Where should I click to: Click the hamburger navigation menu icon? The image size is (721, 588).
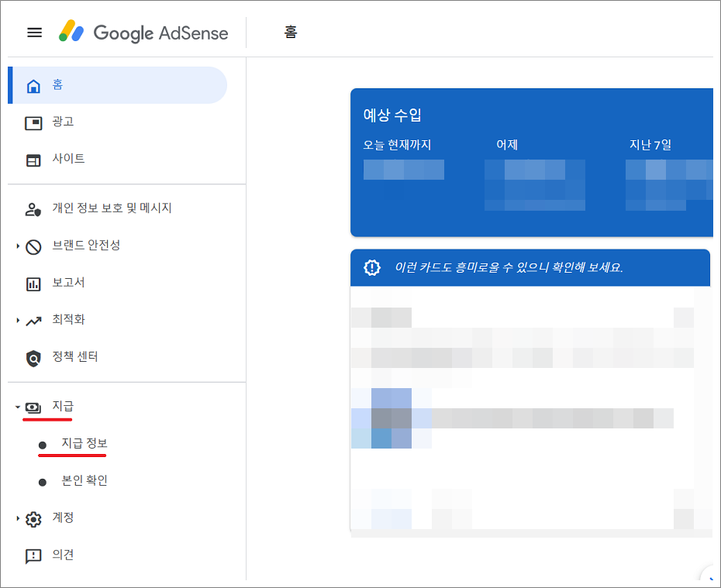33,32
